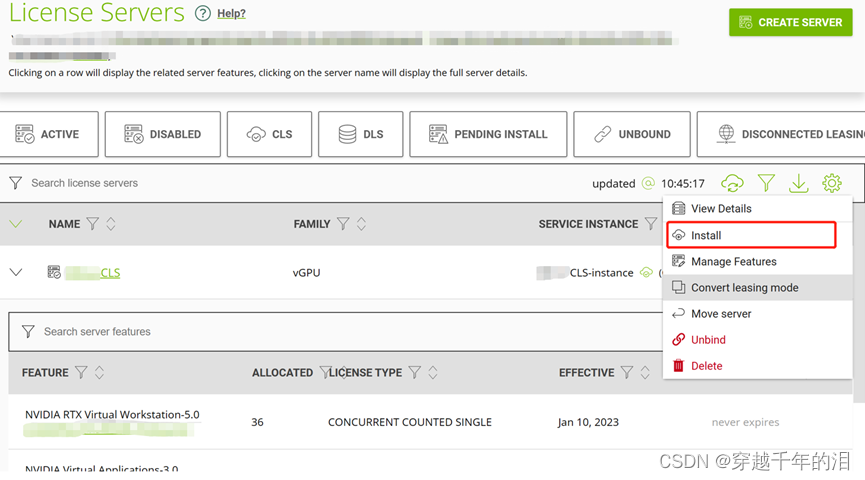Sort by FAMILY column

pyautogui.click(x=361, y=224)
